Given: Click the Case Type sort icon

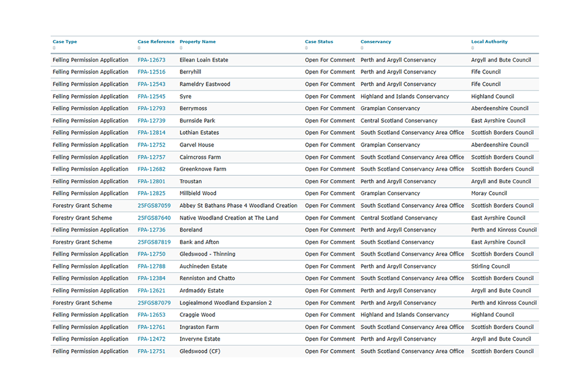Looking at the screenshot, I should point(53,46).
